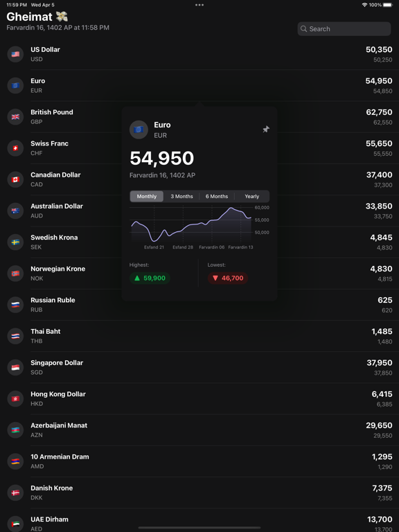This screenshot has width=399, height=532.
Task: Click the Australian flag icon for AUD
Action: [x=15, y=211]
